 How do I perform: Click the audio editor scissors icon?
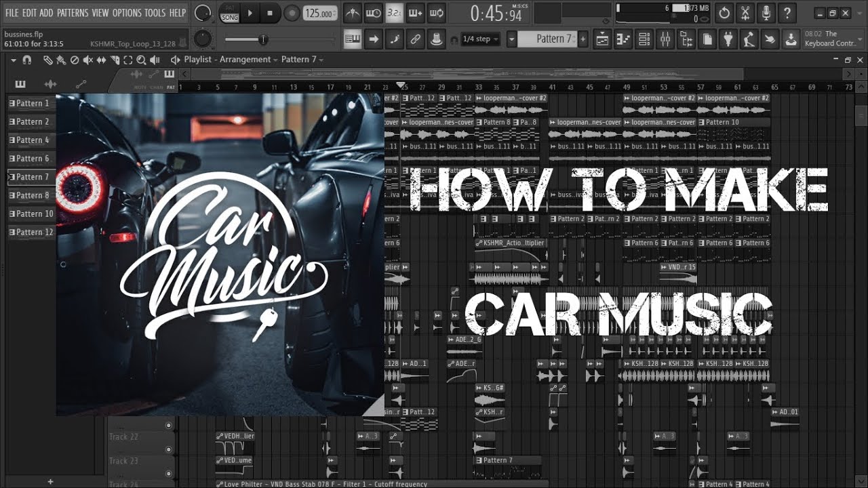point(745,13)
